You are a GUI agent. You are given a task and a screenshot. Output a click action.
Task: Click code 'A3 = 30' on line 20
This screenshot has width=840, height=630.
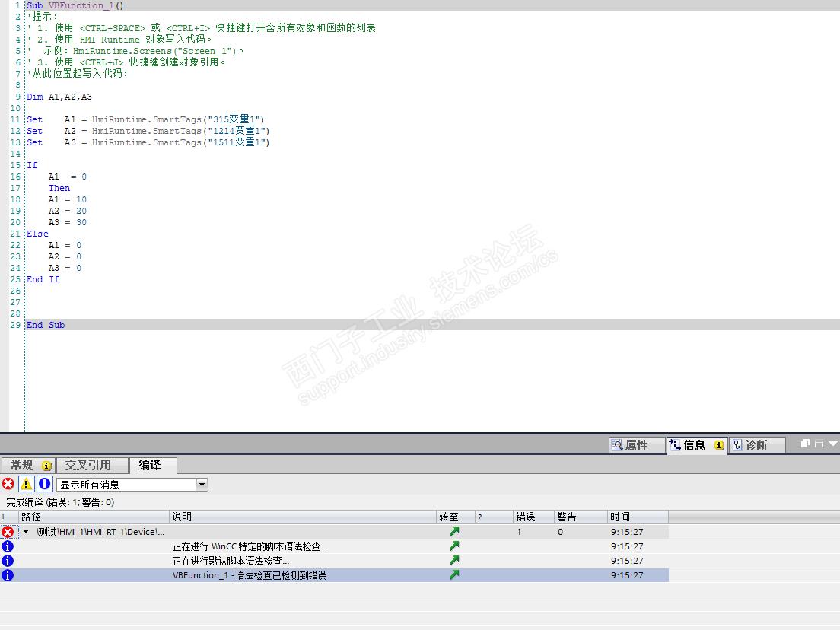coord(68,222)
